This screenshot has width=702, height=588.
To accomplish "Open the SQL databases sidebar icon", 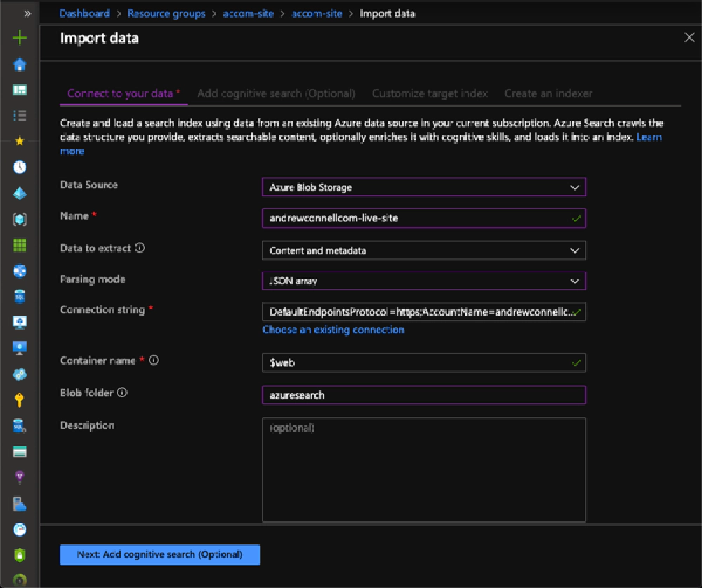I will tap(19, 295).
